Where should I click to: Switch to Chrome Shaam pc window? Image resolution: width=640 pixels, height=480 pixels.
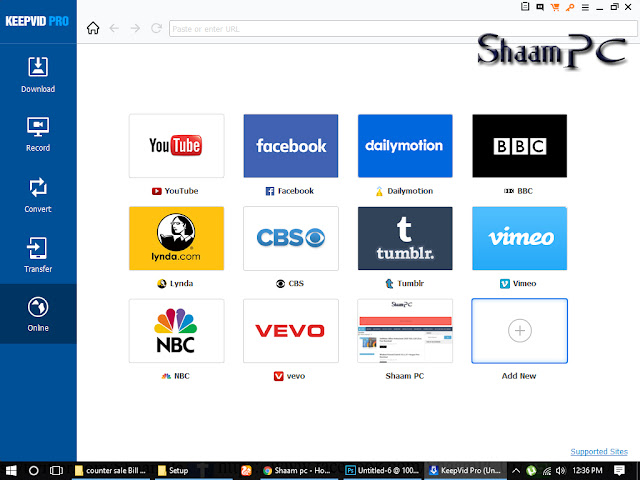[298, 471]
